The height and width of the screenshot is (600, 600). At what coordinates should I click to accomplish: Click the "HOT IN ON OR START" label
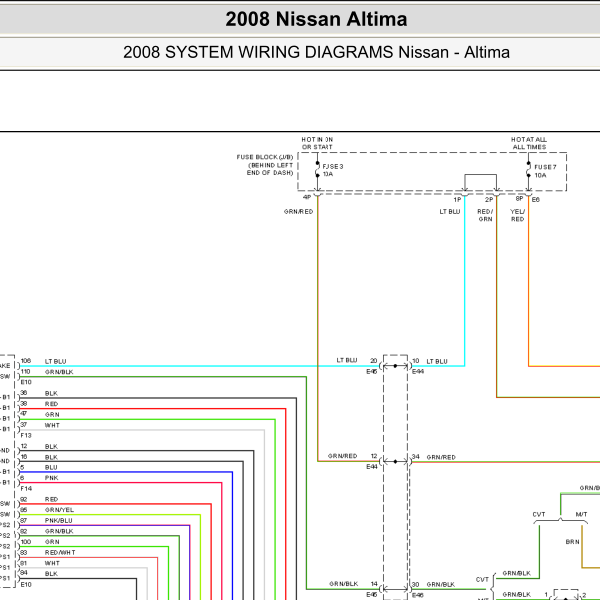317,143
